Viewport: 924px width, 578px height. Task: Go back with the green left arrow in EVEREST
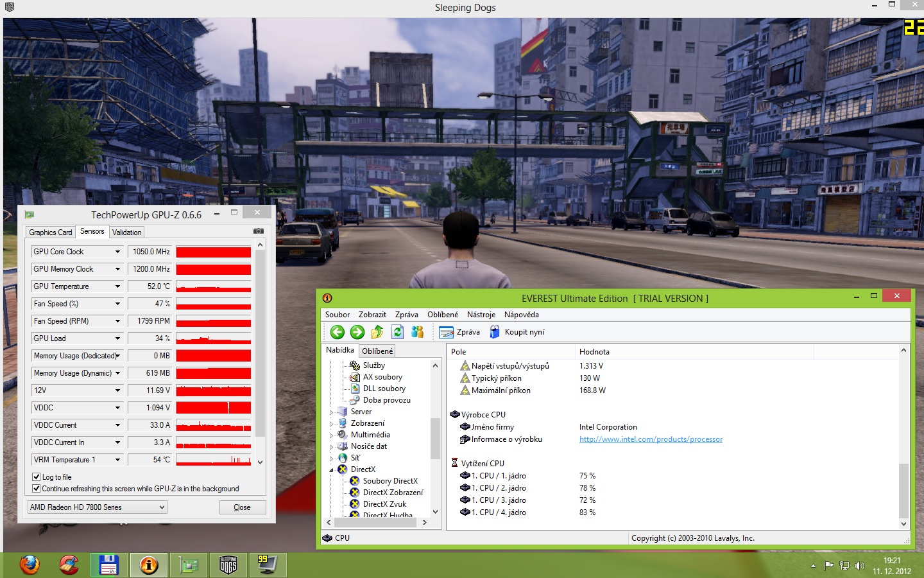(337, 332)
